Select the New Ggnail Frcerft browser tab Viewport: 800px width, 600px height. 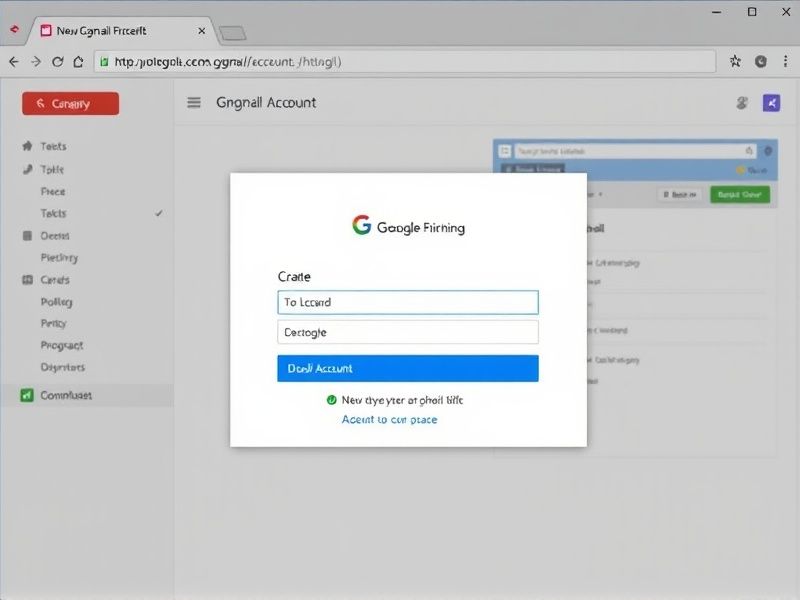[x=120, y=31]
